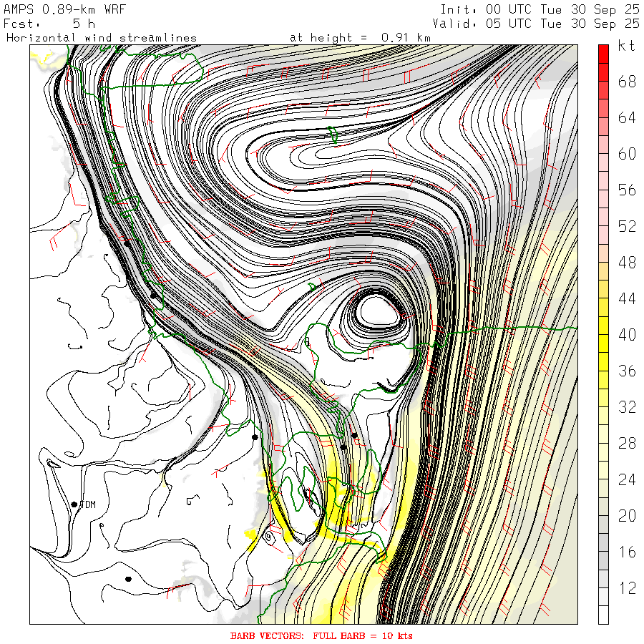This screenshot has width=644, height=644.
Task: Click the black station dot beside TDM
Action: (74, 504)
